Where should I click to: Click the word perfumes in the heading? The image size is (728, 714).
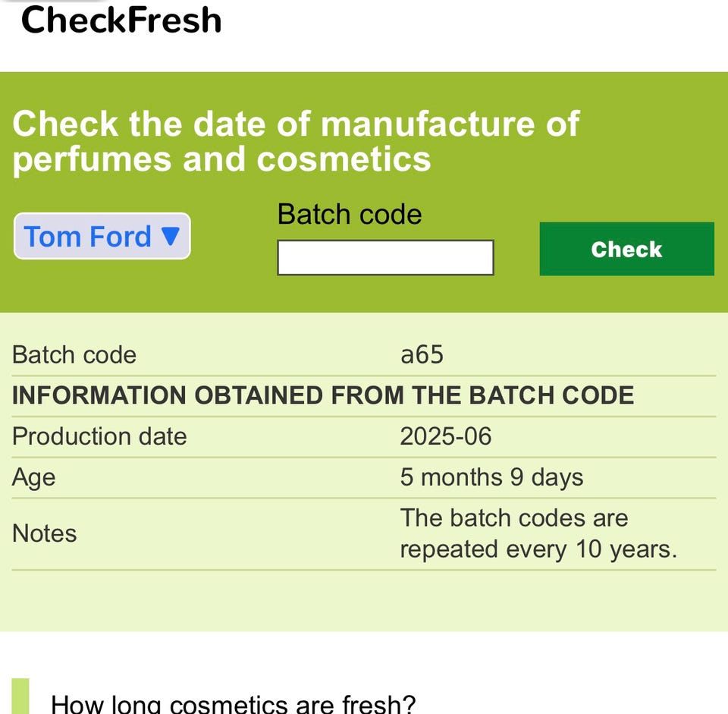tap(91, 159)
